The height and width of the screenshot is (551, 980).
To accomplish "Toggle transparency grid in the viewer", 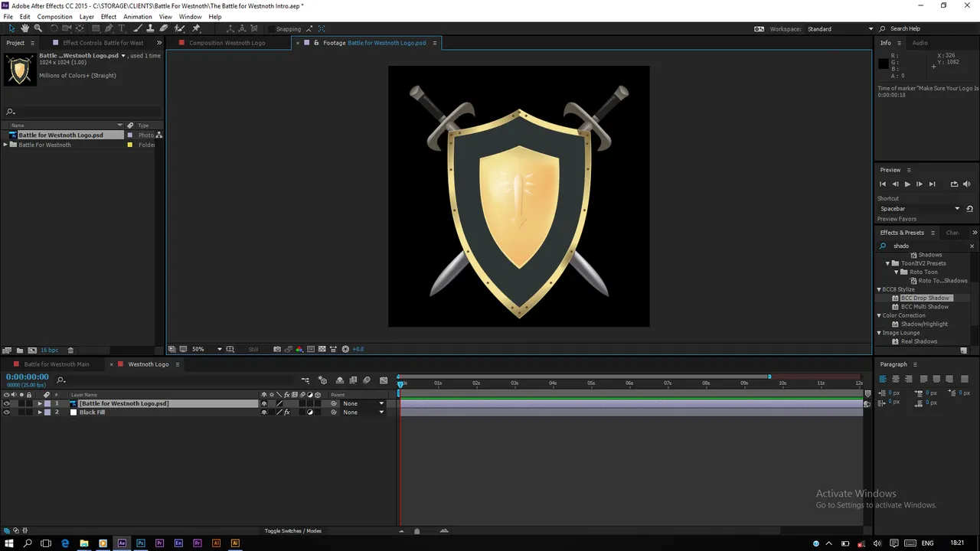I will click(x=322, y=349).
